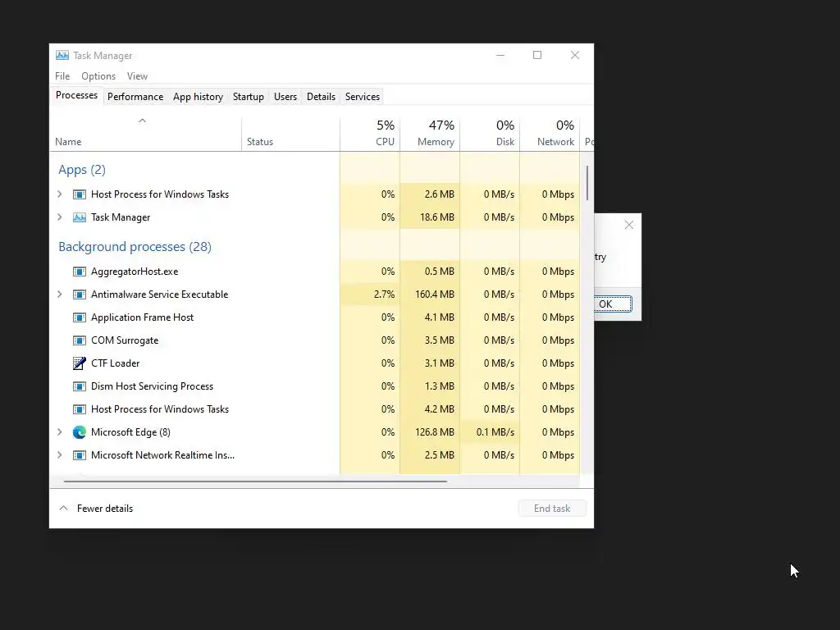Close the Task Manager window

575,55
